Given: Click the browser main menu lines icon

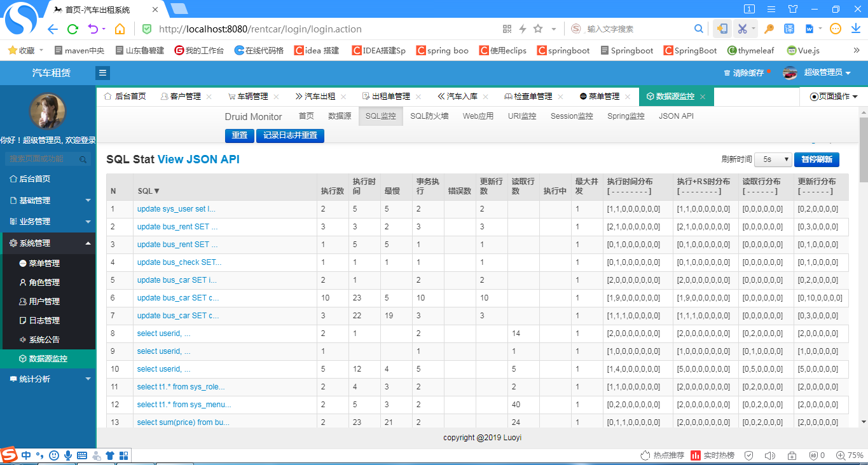Looking at the screenshot, I should click(771, 9).
